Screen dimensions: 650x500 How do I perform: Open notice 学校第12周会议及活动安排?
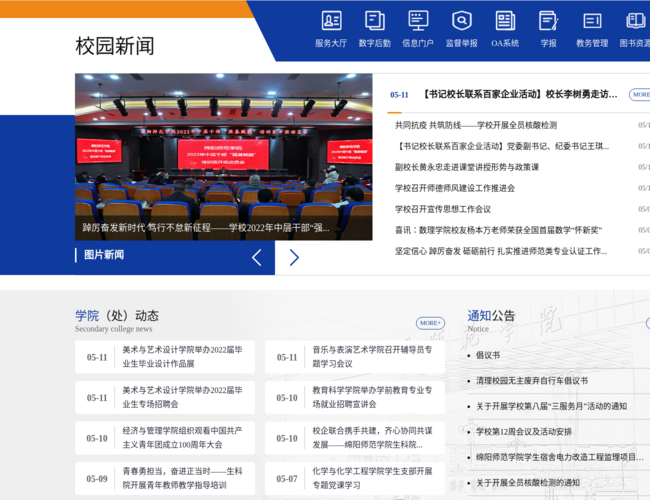tap(523, 432)
